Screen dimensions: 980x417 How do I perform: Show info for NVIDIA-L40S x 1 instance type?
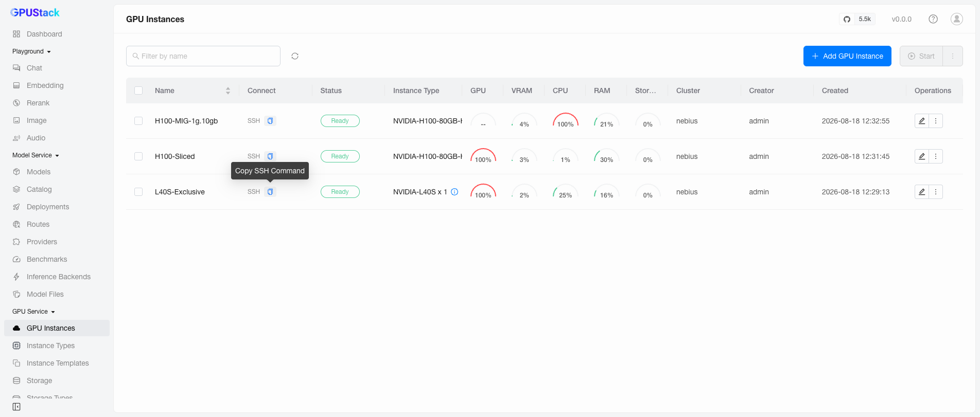click(454, 192)
